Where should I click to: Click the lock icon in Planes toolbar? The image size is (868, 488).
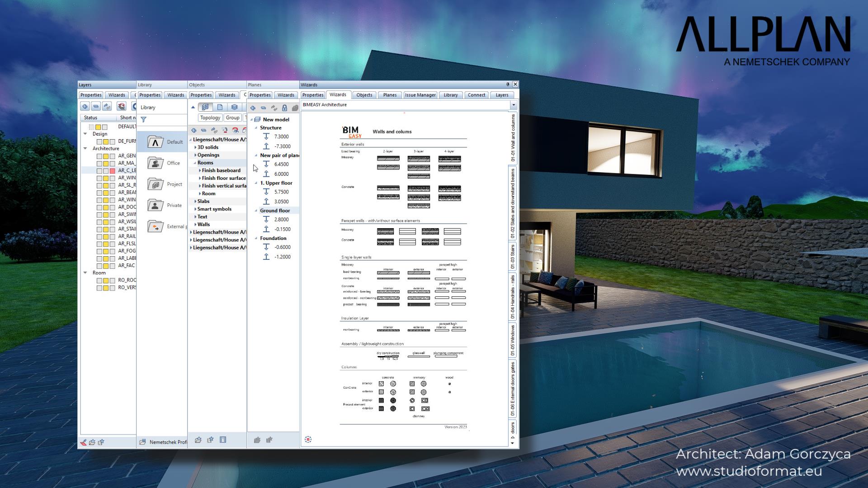click(x=284, y=108)
